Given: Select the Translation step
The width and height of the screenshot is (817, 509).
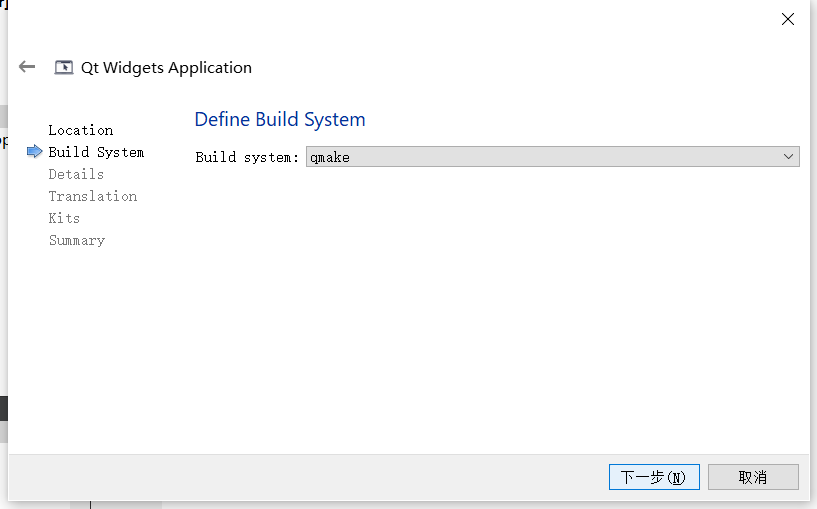Looking at the screenshot, I should 93,196.
